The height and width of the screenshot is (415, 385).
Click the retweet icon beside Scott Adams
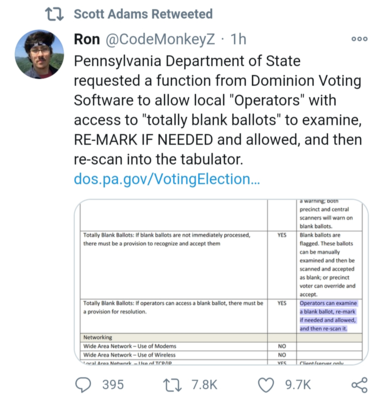tap(54, 14)
